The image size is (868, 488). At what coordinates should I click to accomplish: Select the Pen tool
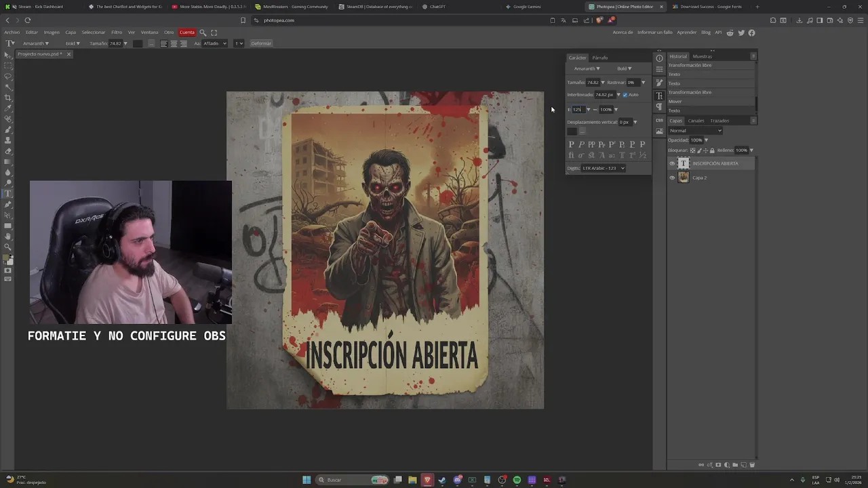[x=8, y=204]
